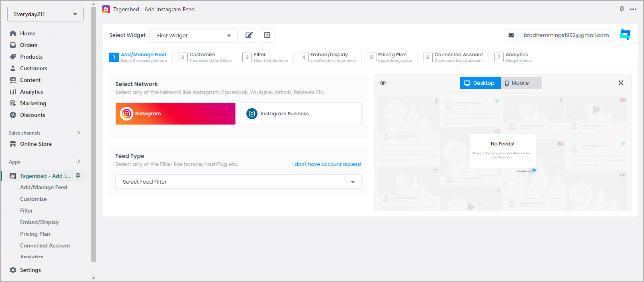Open Connected Account in sidebar submenu
This screenshot has width=644, height=282.
click(x=45, y=245)
